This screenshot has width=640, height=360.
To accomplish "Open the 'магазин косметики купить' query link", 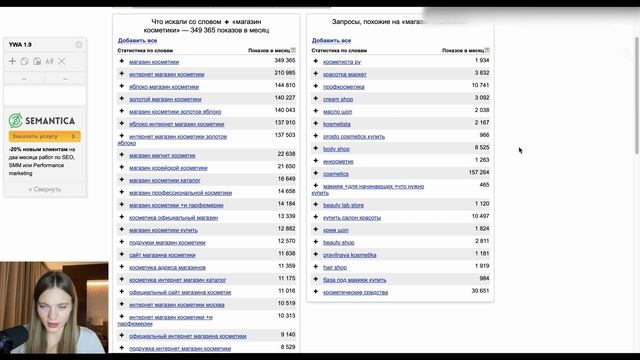I will tap(163, 230).
